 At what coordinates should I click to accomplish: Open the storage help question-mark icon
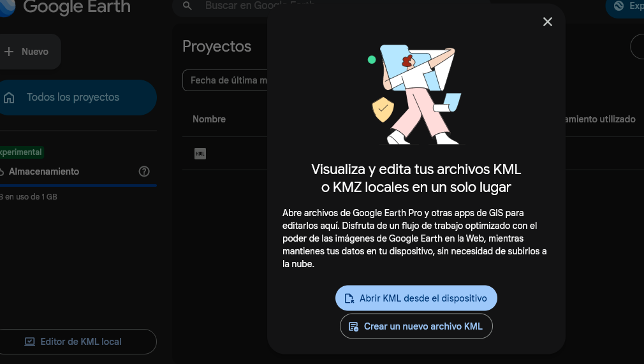point(144,171)
